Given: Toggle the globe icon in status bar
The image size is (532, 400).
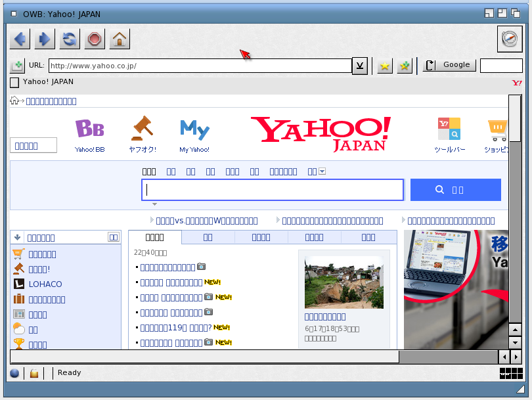Looking at the screenshot, I should (14, 373).
